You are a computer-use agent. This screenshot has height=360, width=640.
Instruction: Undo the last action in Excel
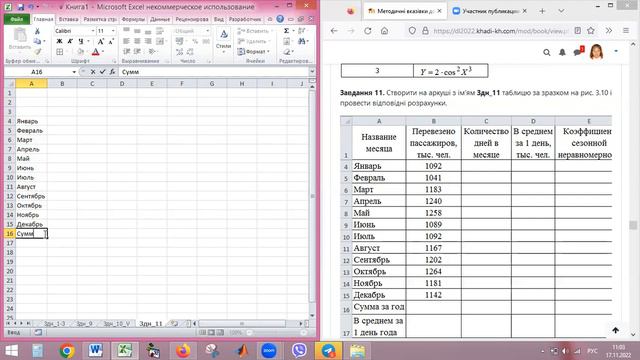pos(31,7)
